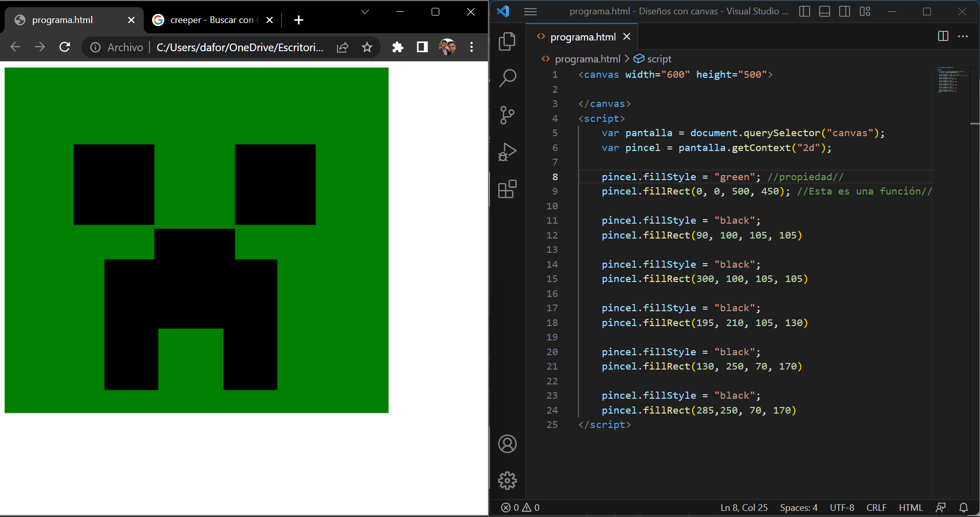Open the Manage gear menu

(507, 480)
